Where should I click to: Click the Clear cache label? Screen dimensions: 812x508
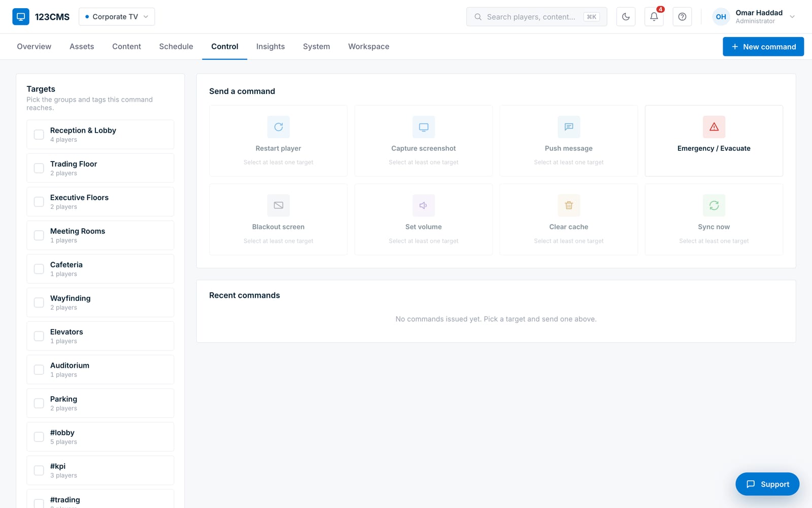569,227
